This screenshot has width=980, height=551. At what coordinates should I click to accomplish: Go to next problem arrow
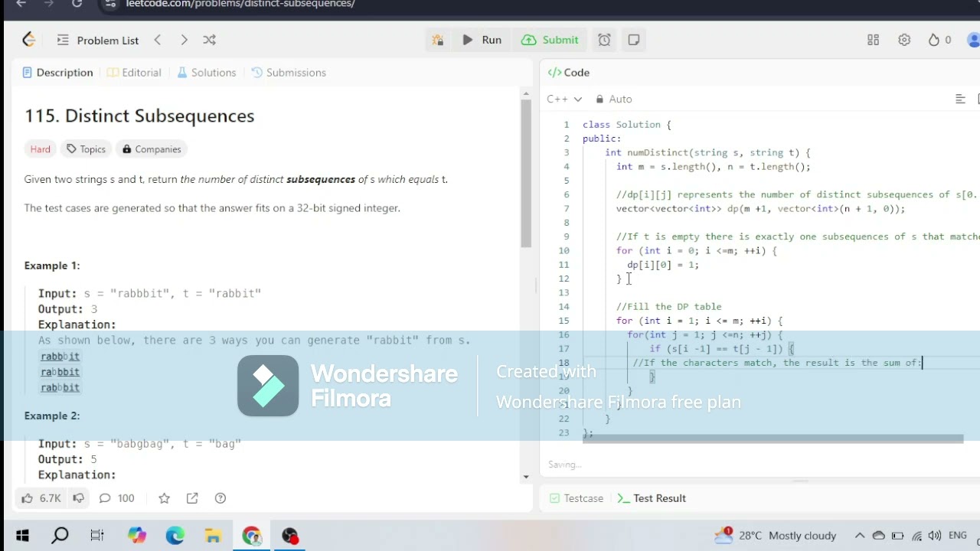184,40
